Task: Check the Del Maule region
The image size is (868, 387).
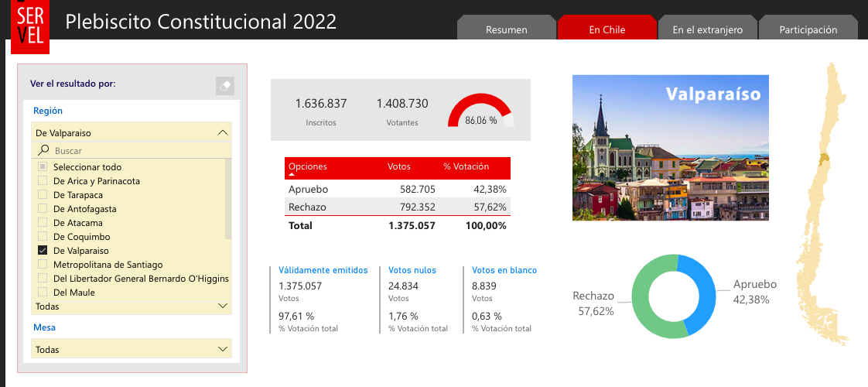Action: (x=43, y=293)
